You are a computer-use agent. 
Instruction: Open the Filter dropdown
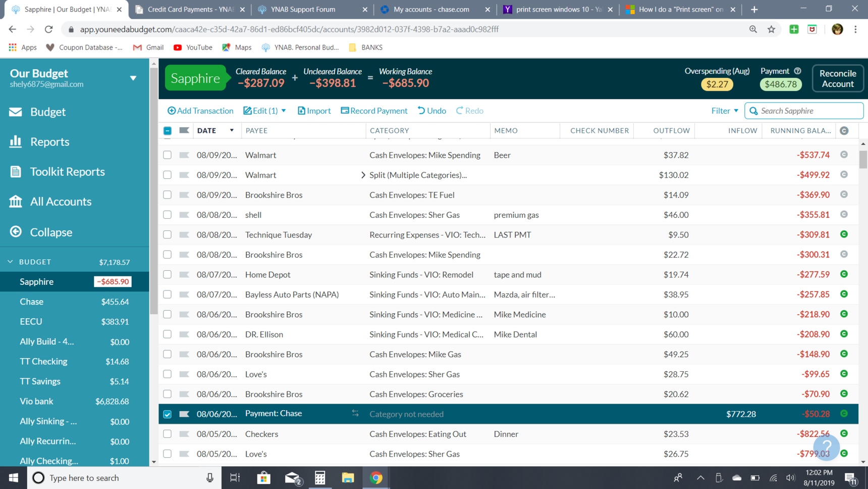[725, 111]
